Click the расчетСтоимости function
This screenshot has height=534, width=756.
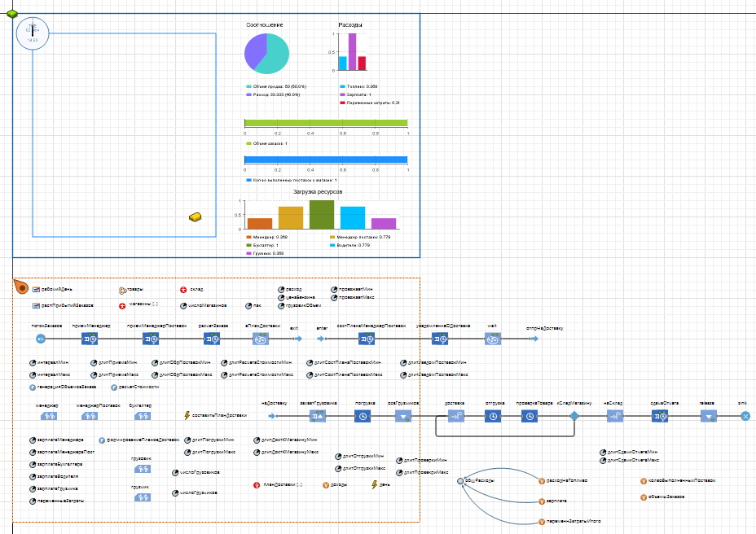pyautogui.click(x=114, y=387)
